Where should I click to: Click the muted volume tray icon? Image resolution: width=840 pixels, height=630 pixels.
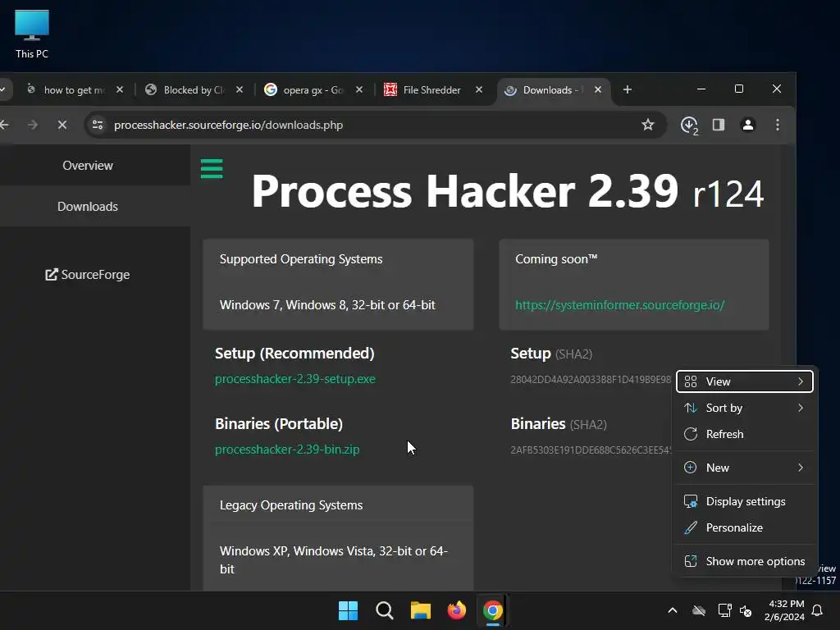745,610
